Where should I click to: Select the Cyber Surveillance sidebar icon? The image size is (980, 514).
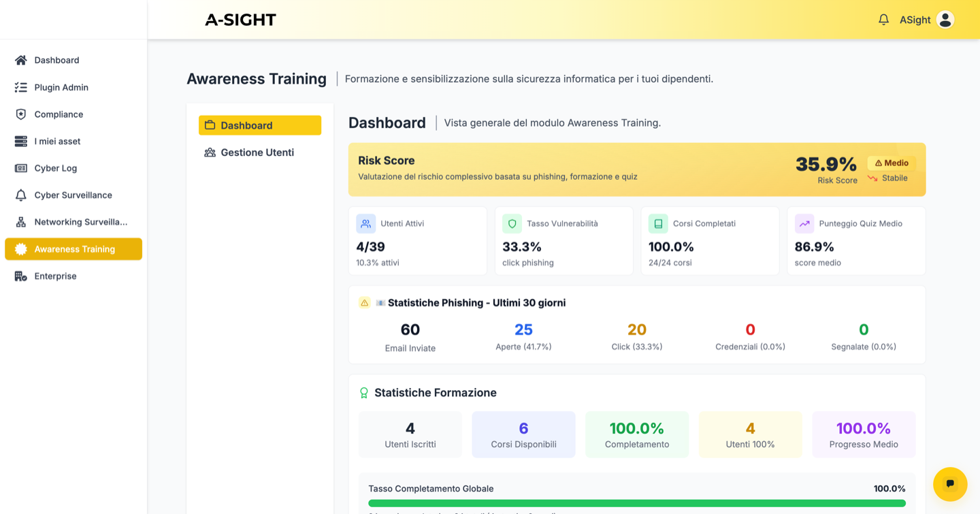(20, 195)
